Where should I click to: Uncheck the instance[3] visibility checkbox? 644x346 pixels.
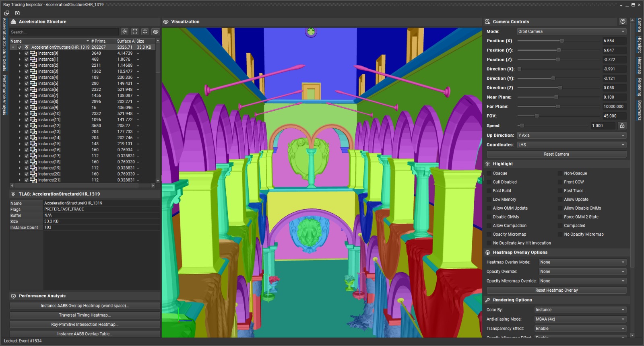pyautogui.click(x=26, y=71)
